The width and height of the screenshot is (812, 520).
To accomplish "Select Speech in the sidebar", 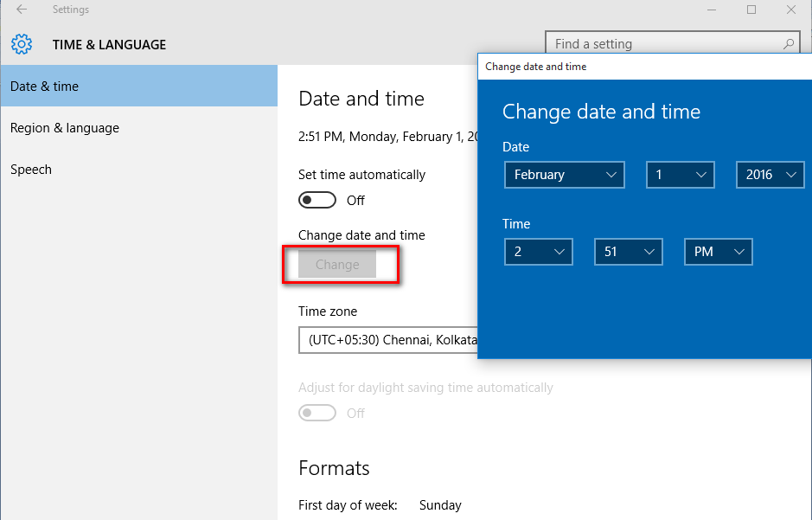I will point(30,169).
